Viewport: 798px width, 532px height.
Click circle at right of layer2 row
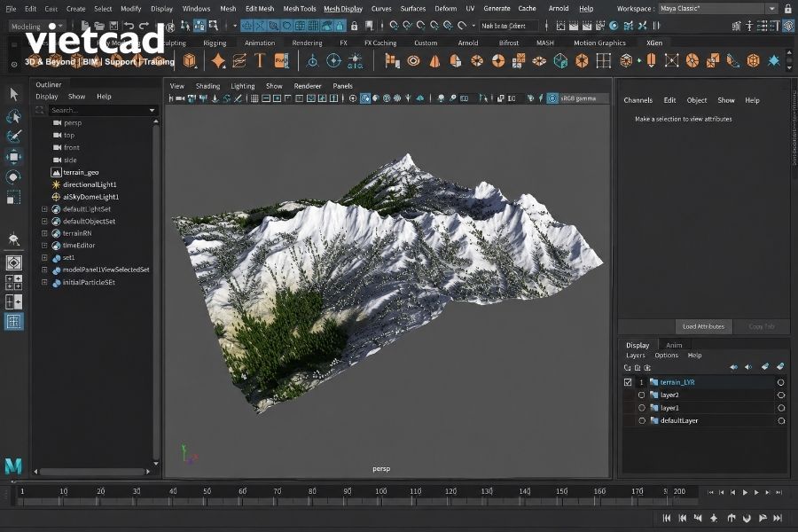click(781, 395)
